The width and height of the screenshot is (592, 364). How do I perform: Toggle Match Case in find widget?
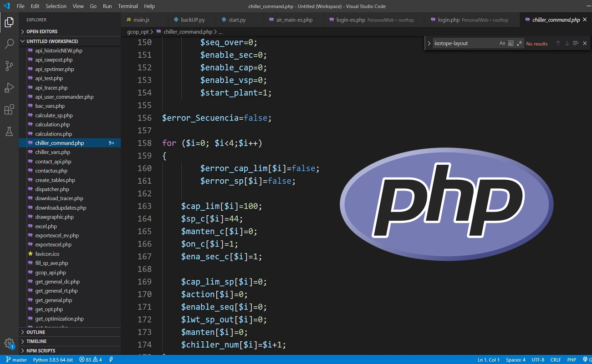tap(502, 43)
